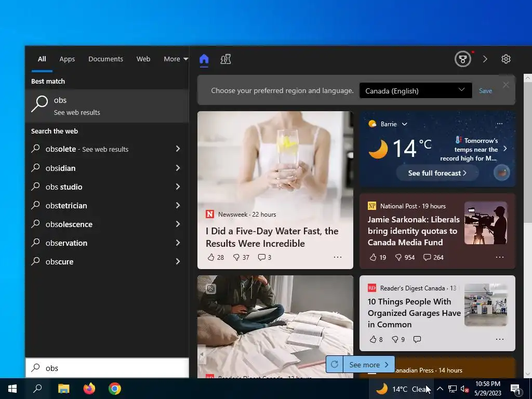Select the All search tab
Screen dimensions: 532x399
point(42,59)
